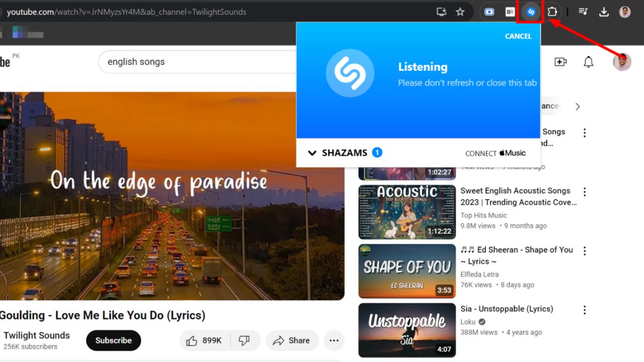Open the browser Downloads icon
The width and height of the screenshot is (644, 362).
(603, 11)
